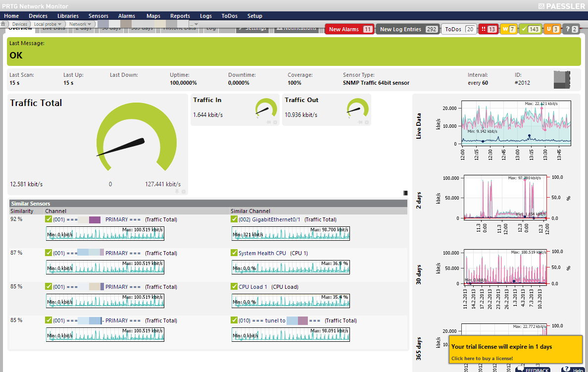Toggle checkbox for CPU Load 1 channel
This screenshot has height=372, width=588.
click(234, 286)
